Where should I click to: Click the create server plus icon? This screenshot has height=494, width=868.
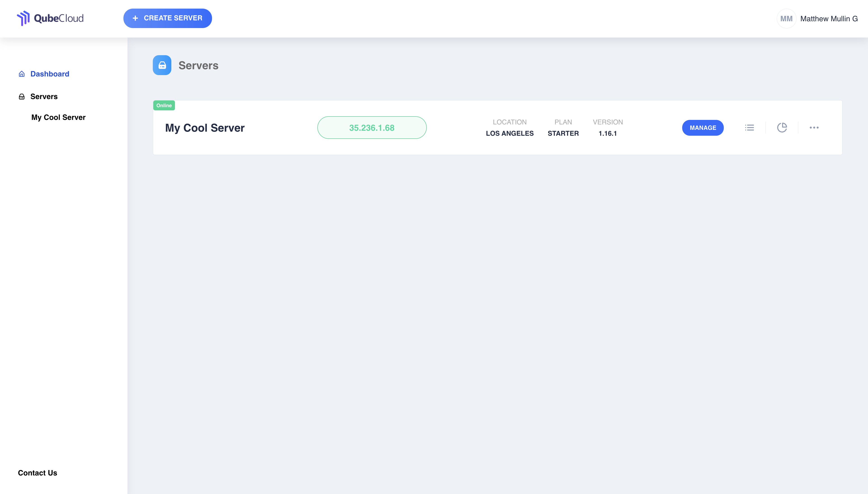[x=135, y=18]
